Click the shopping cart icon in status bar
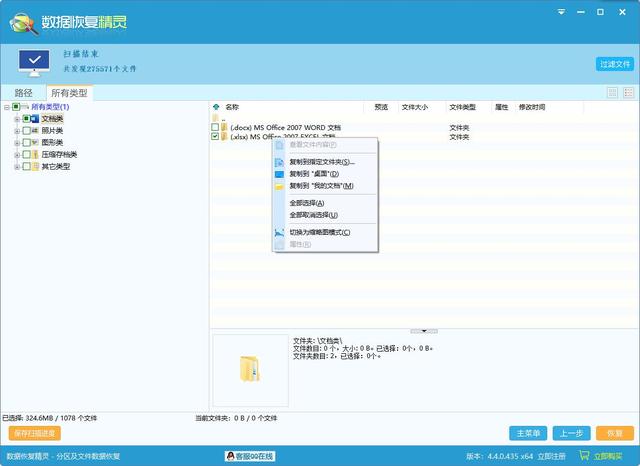This screenshot has height=466, width=640. coord(584,455)
